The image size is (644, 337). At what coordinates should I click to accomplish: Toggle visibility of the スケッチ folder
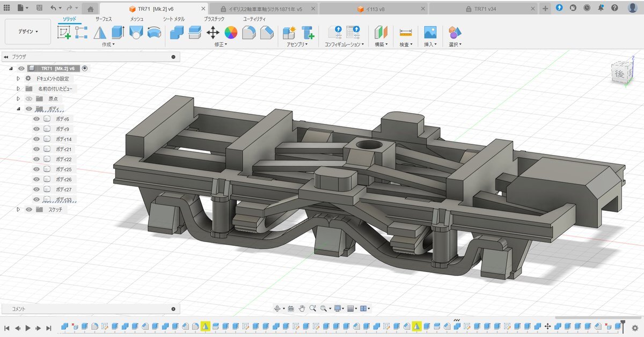click(x=29, y=209)
